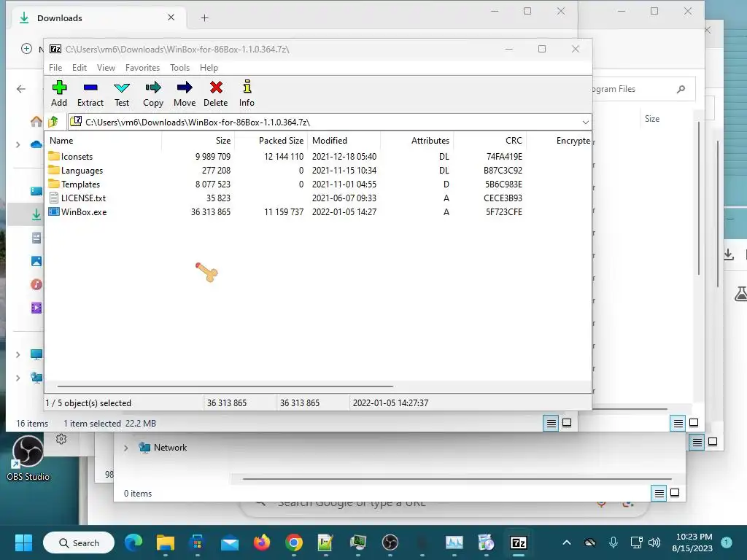Screen dimensions: 747x560
Task: Sort by the Modified column header
Action: click(344, 141)
